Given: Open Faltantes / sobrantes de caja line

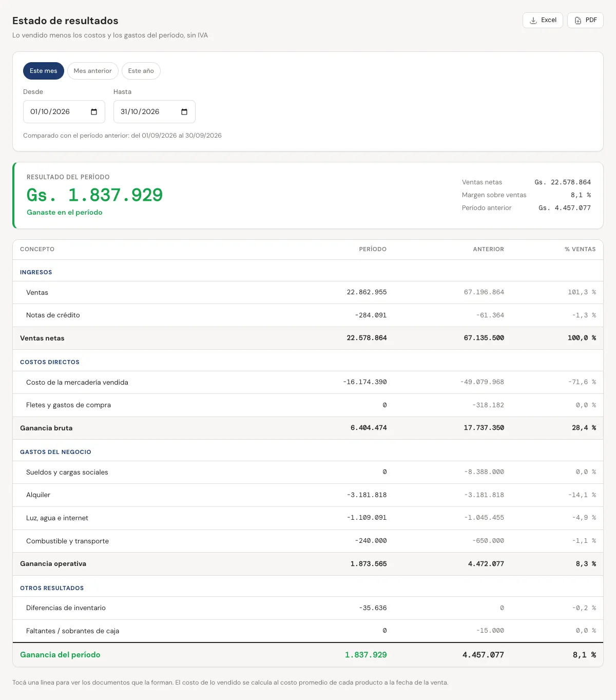Looking at the screenshot, I should tap(308, 631).
